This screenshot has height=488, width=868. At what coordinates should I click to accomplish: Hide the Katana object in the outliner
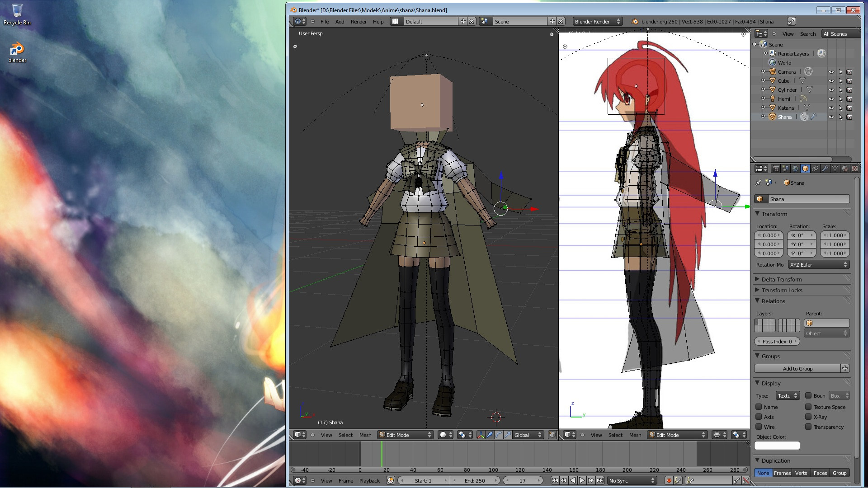[x=831, y=108]
